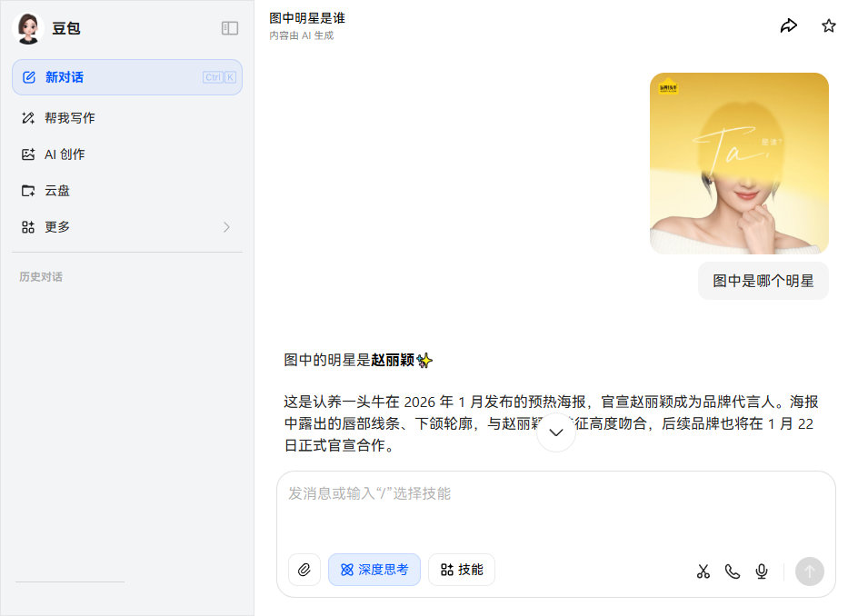This screenshot has width=858, height=616.
Task: Start a voice call via the phone icon
Action: pos(732,571)
